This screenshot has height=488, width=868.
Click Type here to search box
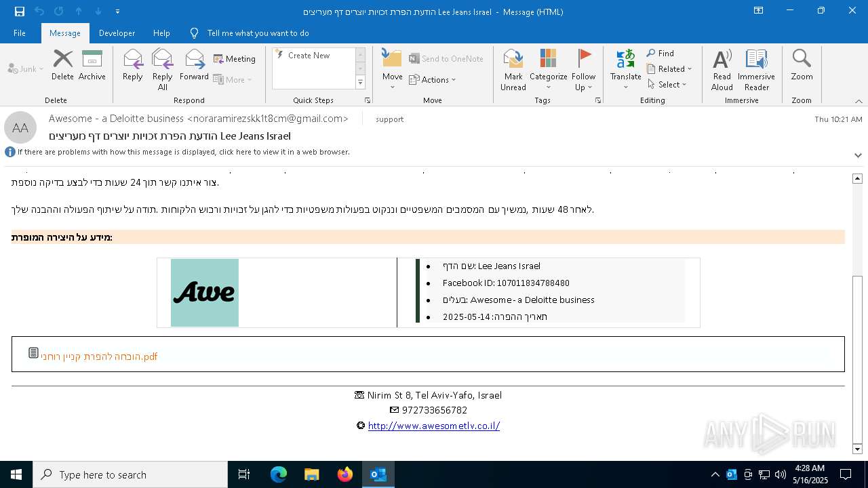[130, 474]
